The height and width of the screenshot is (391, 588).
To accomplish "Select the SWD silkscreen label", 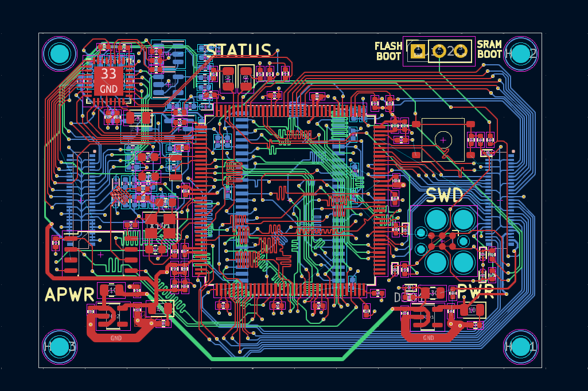I will tap(445, 196).
